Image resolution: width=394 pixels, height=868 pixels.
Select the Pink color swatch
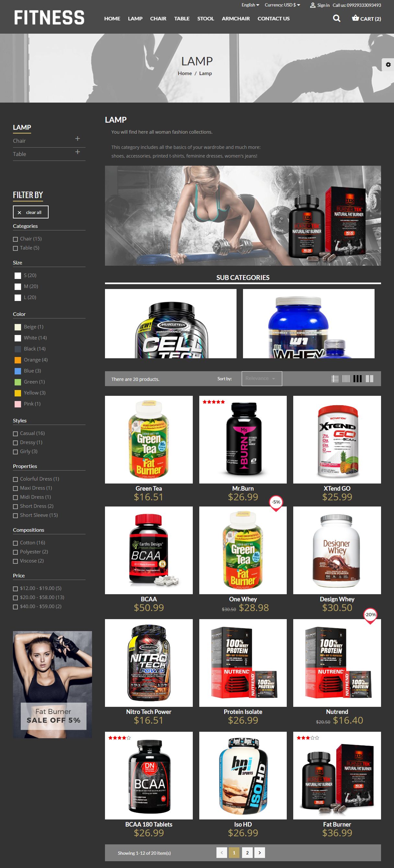[x=18, y=404]
